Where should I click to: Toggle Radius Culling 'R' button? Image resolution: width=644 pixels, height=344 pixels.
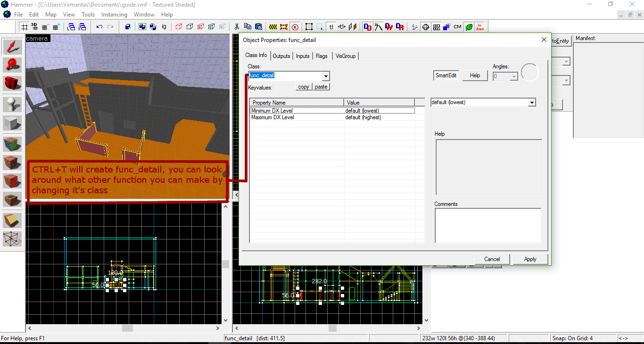pyautogui.click(x=295, y=27)
